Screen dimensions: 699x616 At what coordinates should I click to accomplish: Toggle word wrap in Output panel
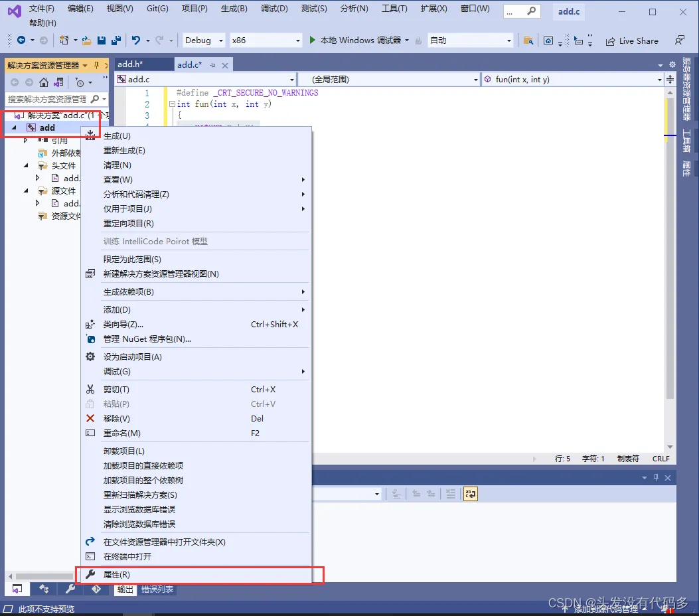point(470,493)
